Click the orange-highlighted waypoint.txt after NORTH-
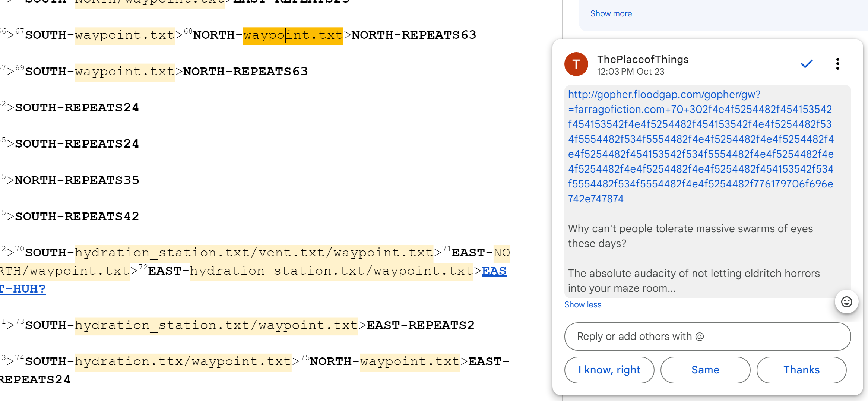868x401 pixels. click(293, 36)
